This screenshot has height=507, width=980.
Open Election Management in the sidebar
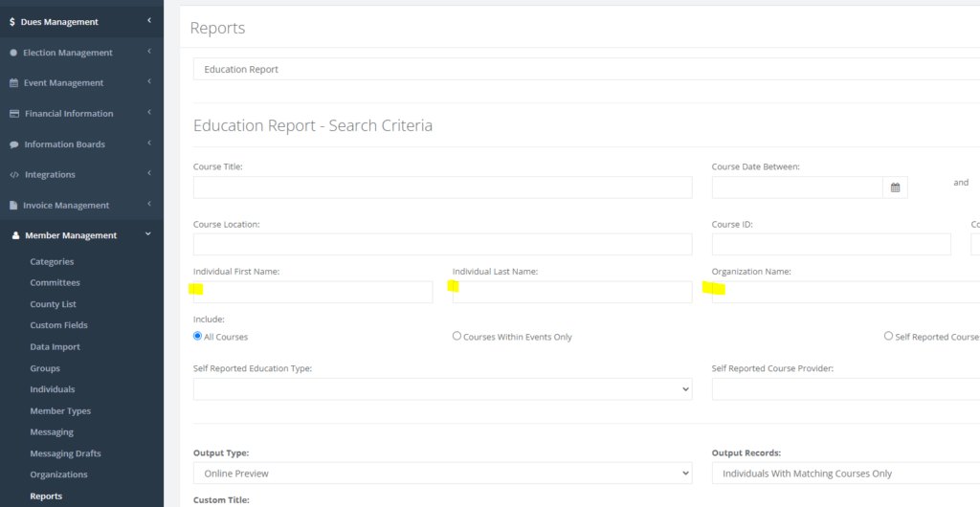(x=67, y=53)
